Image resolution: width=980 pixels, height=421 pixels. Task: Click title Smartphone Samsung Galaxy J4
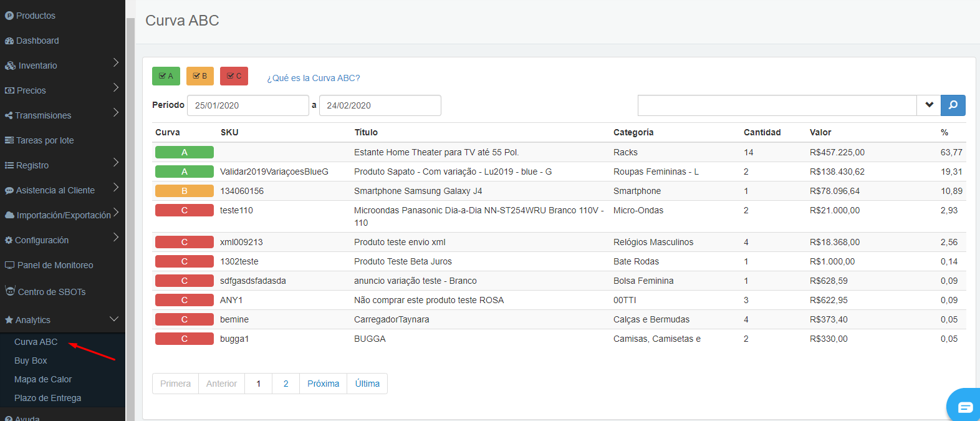point(418,191)
